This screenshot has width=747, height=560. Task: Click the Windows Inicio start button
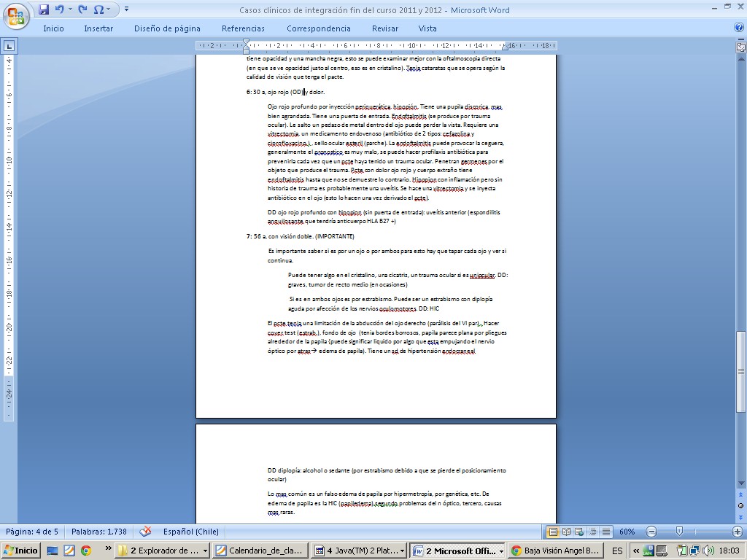pyautogui.click(x=21, y=551)
